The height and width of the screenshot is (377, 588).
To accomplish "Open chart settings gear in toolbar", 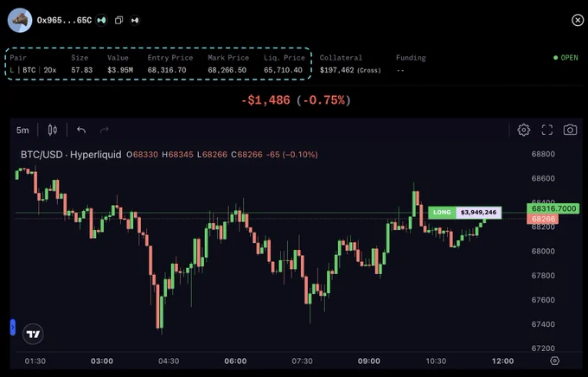I will pyautogui.click(x=524, y=130).
